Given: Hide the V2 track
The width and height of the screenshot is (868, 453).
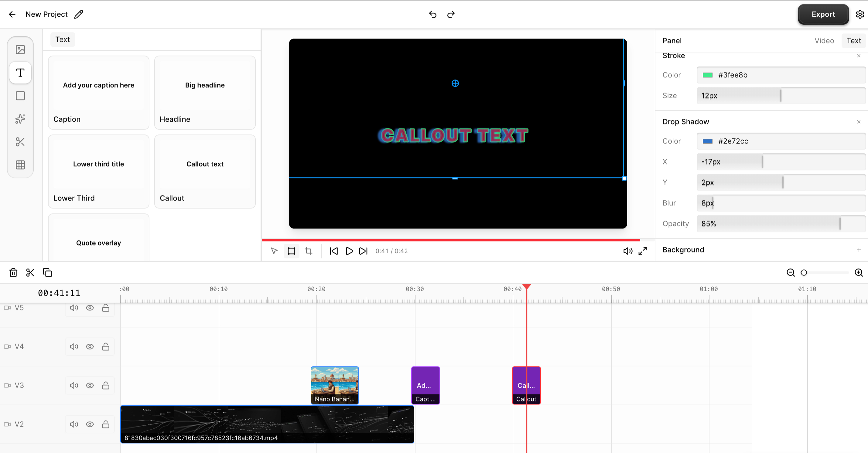Looking at the screenshot, I should (x=90, y=424).
